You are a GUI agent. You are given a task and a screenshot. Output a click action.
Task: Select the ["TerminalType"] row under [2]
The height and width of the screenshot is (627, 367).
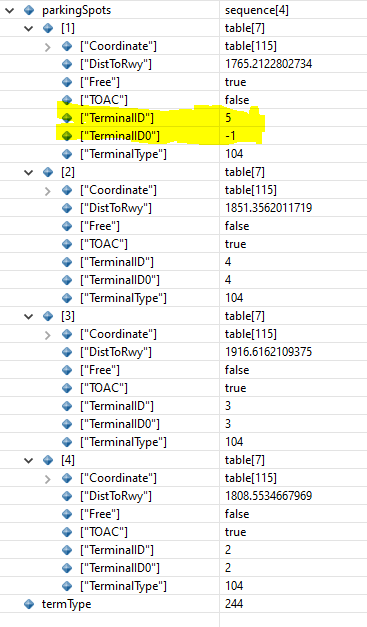184,298
